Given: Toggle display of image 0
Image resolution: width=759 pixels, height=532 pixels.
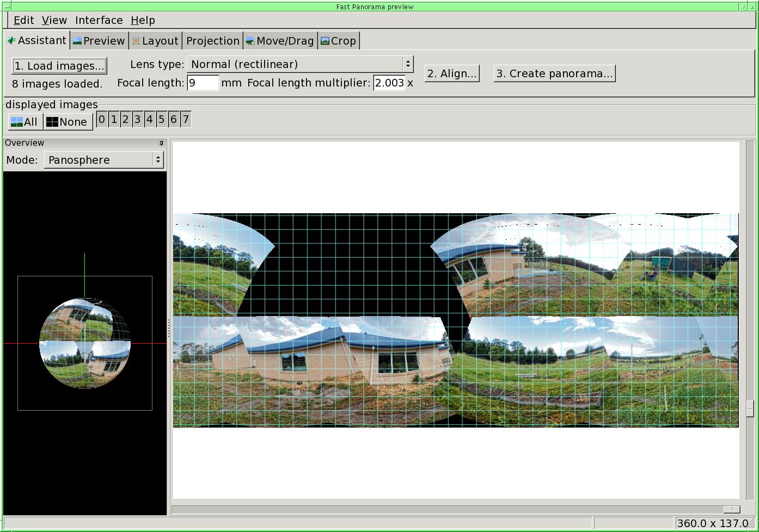Looking at the screenshot, I should [x=102, y=120].
